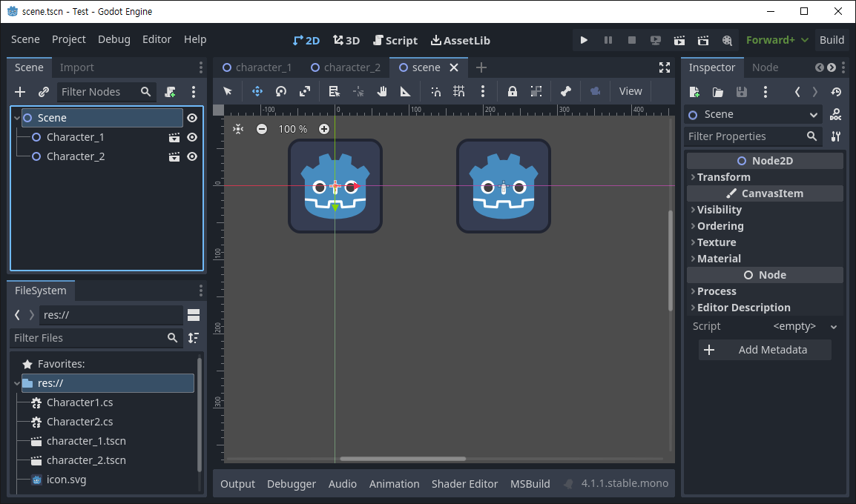Focus the Filter Properties field
The width and height of the screenshot is (856, 504).
pos(753,136)
